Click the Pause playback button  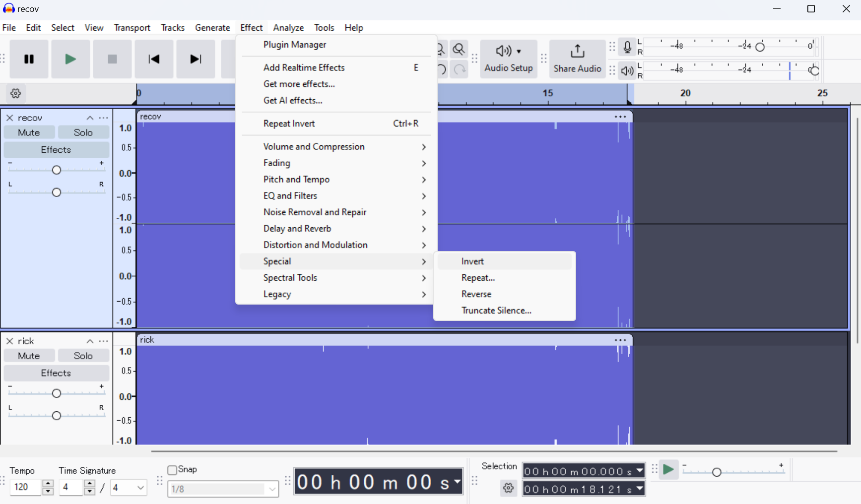pyautogui.click(x=29, y=60)
